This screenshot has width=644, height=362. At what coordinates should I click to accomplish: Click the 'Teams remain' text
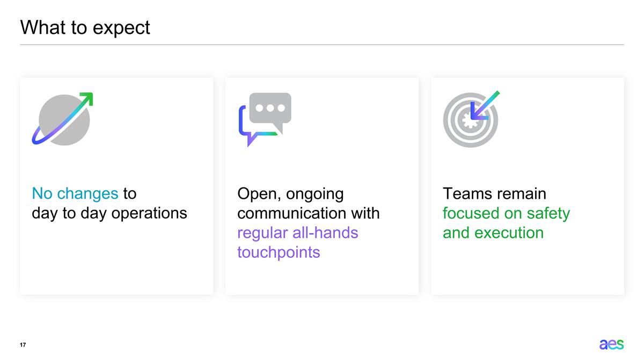[x=494, y=193]
